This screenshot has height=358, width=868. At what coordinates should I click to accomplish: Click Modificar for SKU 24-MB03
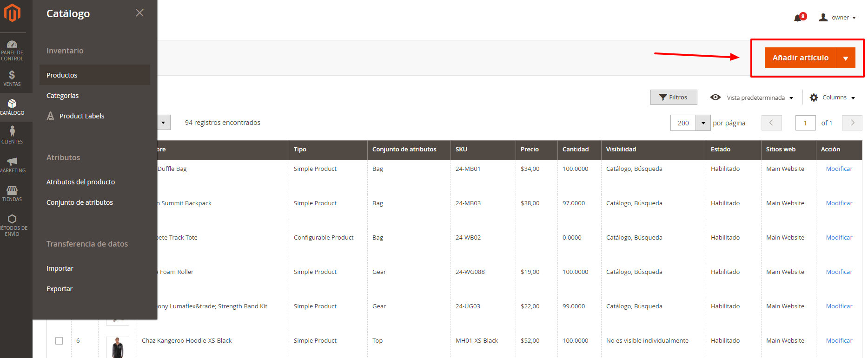tap(839, 203)
